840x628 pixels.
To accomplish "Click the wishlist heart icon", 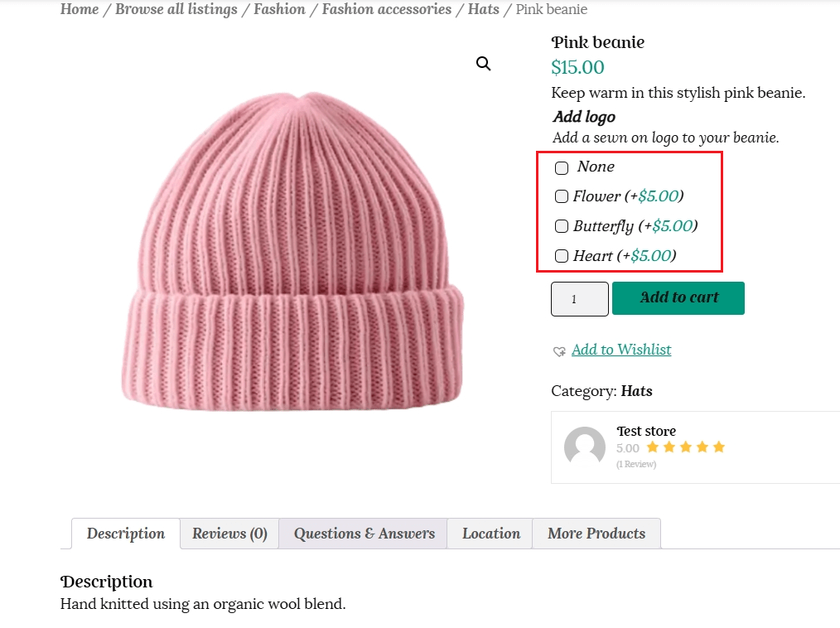I will [x=559, y=351].
